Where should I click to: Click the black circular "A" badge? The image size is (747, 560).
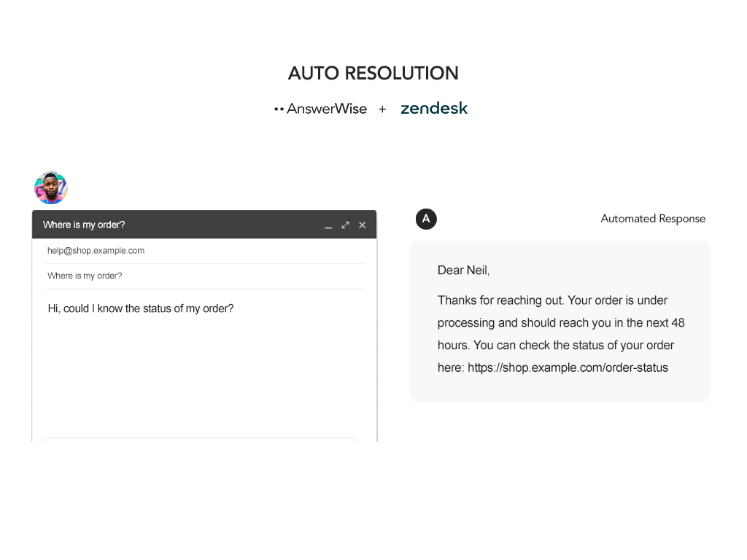coord(426,219)
